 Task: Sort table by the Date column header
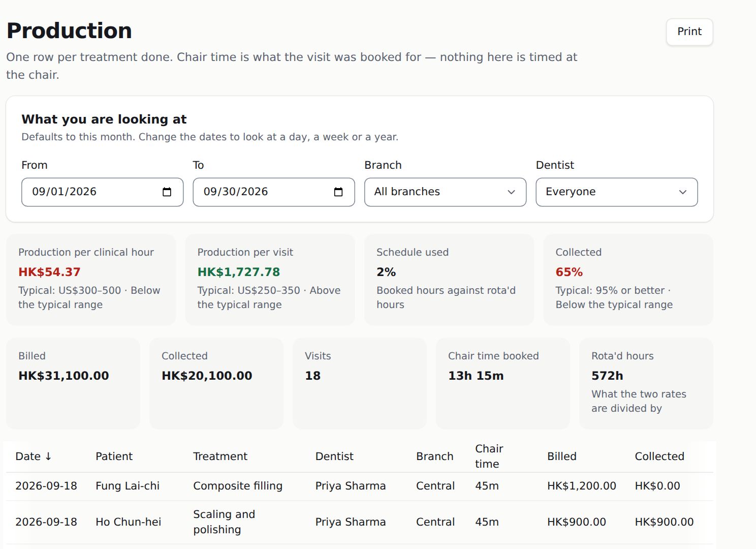(x=34, y=456)
